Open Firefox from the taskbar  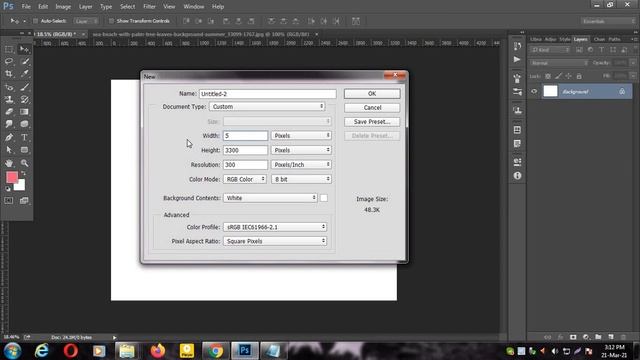(x=158, y=351)
